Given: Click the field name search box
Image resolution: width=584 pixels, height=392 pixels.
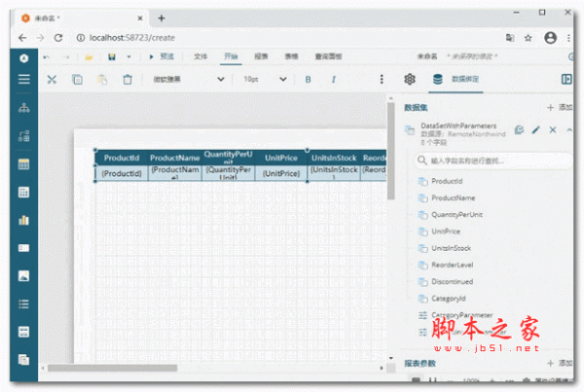Looking at the screenshot, I should (x=493, y=160).
